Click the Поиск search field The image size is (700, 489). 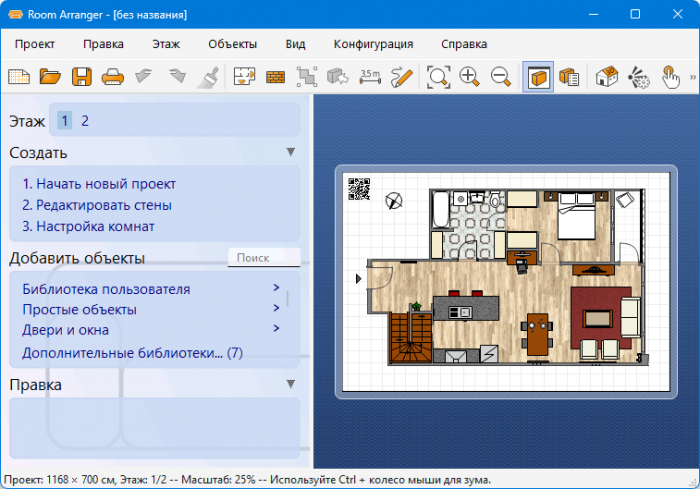(x=263, y=258)
